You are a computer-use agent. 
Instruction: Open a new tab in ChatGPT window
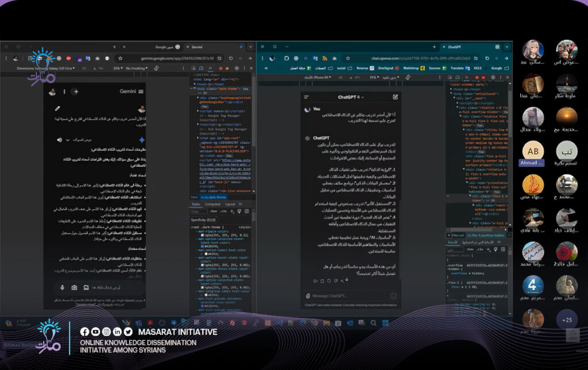click(434, 47)
